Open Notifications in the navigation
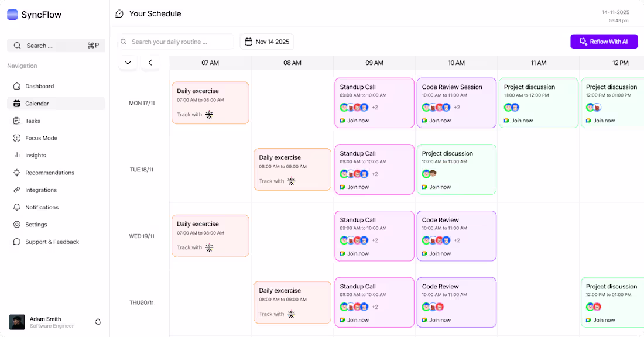This screenshot has width=644, height=337. click(x=56, y=207)
